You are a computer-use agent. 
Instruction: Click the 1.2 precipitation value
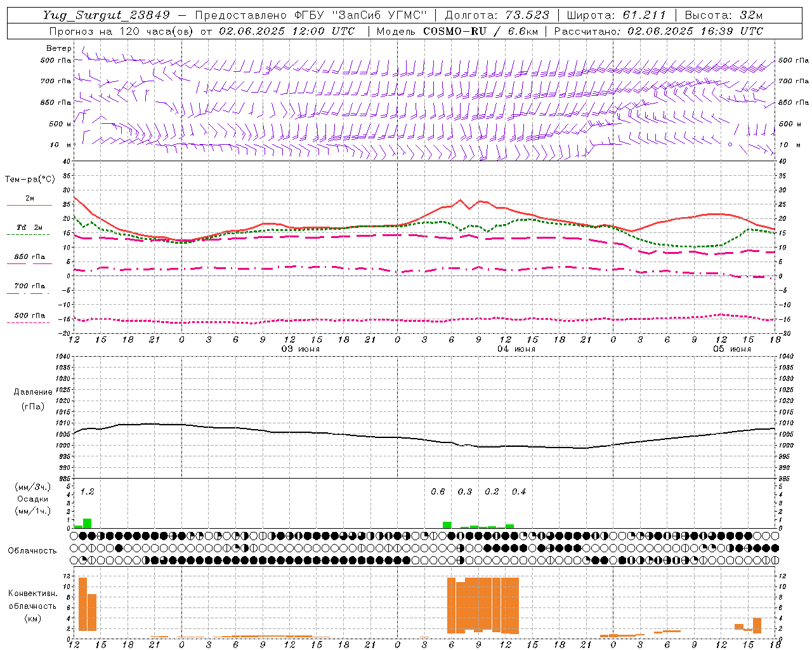tap(87, 491)
